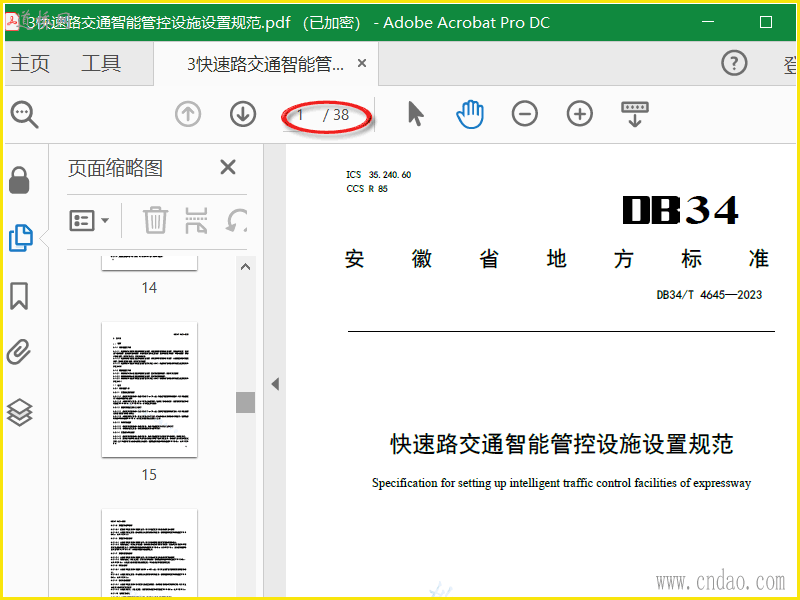This screenshot has height=600, width=800.
Task: Click the CCS R 85 text
Action: (367, 189)
